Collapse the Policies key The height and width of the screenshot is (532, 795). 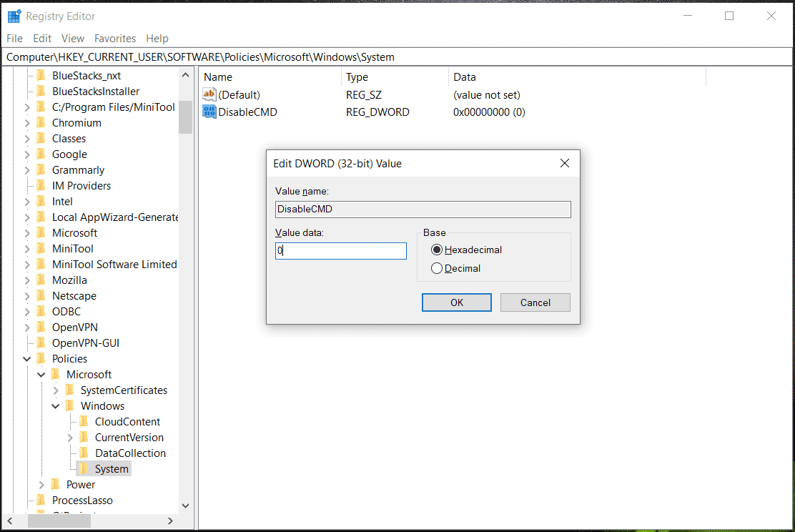click(x=27, y=358)
